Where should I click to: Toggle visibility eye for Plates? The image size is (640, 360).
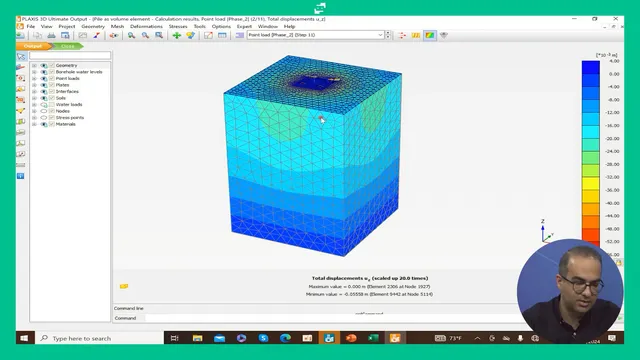[44, 85]
